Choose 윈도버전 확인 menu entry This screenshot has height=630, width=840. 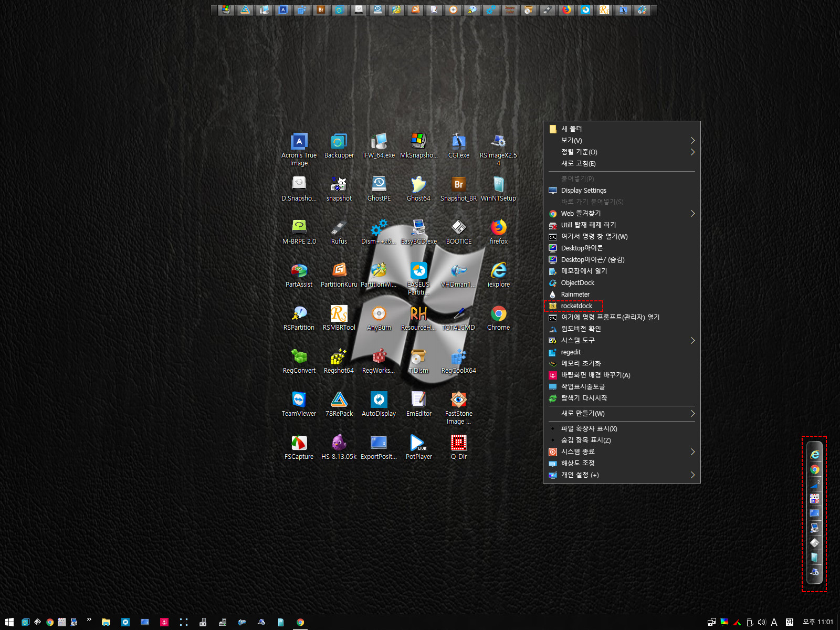tap(622, 329)
